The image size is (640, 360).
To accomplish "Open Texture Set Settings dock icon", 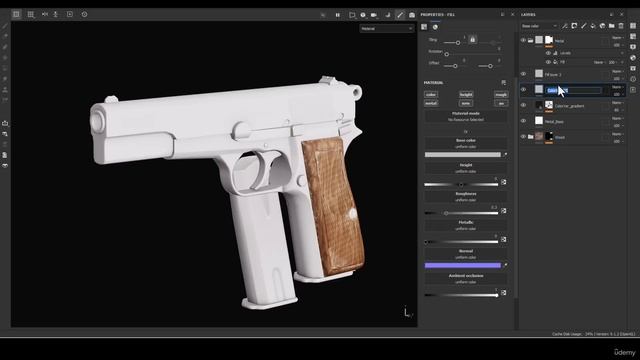I will tap(633, 36).
